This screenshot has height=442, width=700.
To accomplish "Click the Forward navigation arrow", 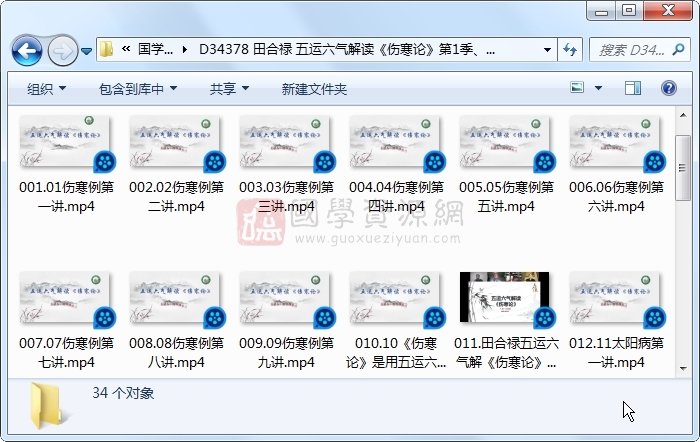I will point(62,51).
